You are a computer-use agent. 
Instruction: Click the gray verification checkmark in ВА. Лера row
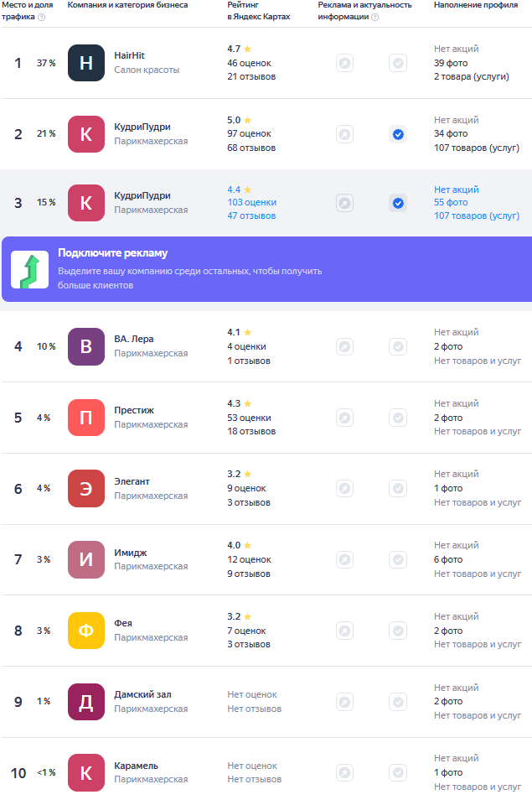pyautogui.click(x=398, y=346)
